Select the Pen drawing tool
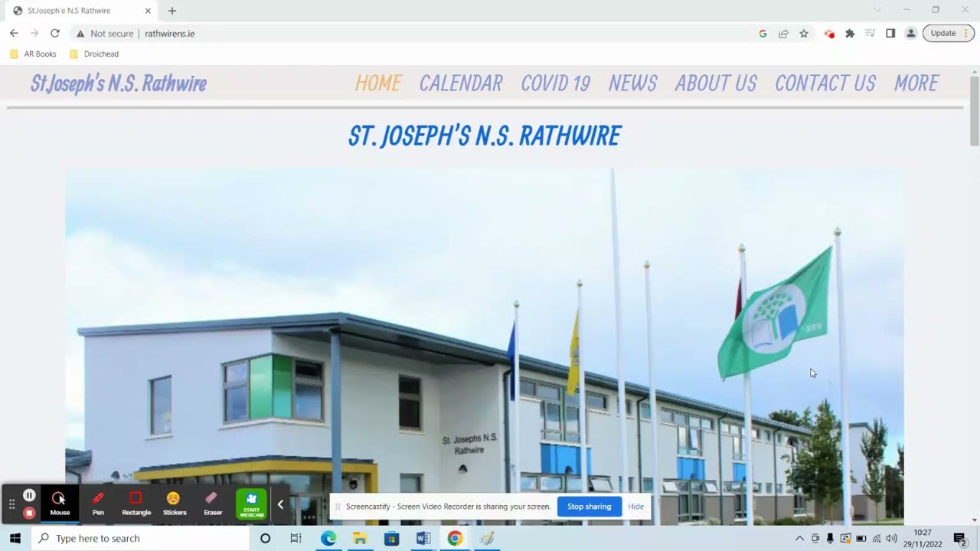 pyautogui.click(x=98, y=504)
